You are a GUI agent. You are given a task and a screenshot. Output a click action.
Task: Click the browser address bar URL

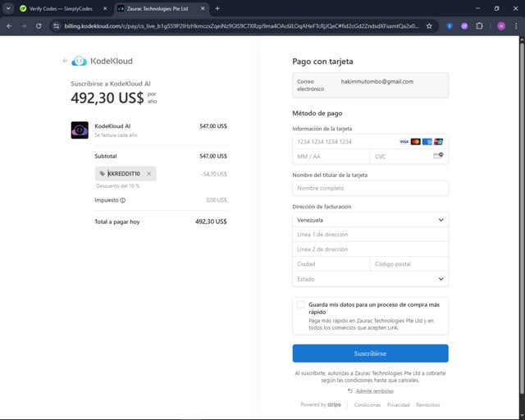pos(241,26)
